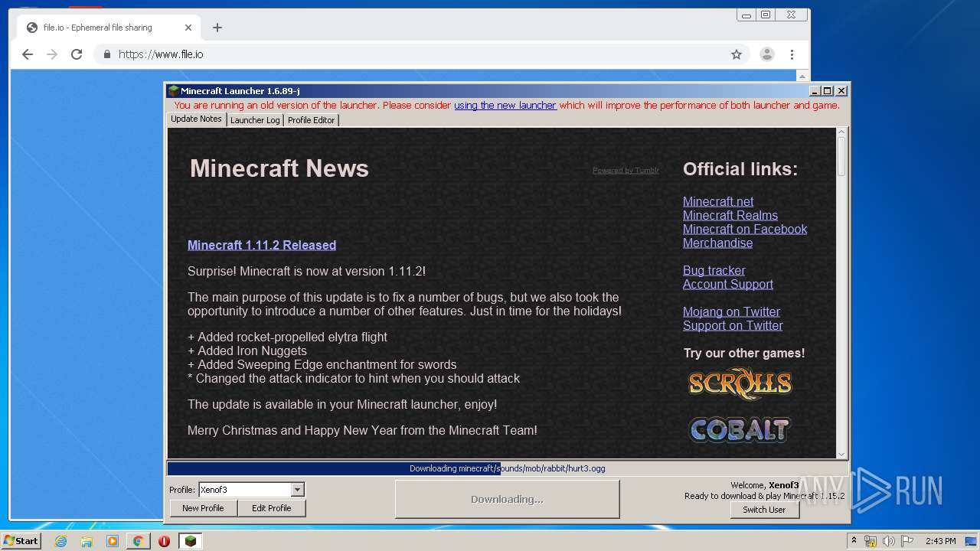The width and height of the screenshot is (980, 551).
Task: Open the volume speaker tray icon
Action: tap(888, 541)
